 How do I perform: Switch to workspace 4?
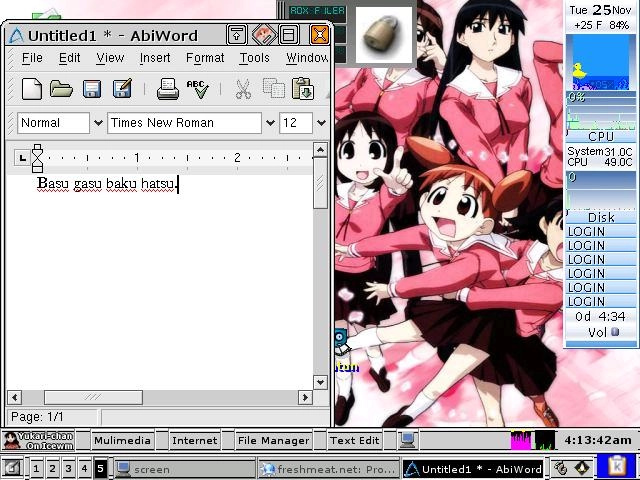(x=84, y=469)
